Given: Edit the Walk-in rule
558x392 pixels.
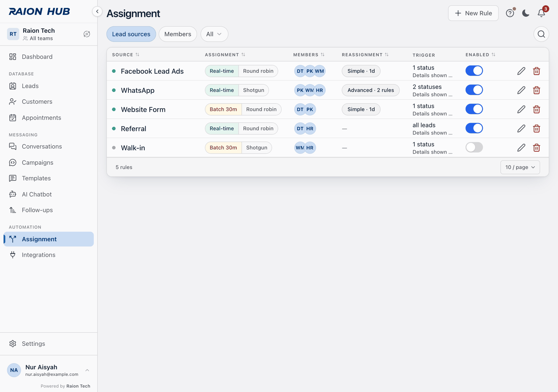Looking at the screenshot, I should pos(521,148).
